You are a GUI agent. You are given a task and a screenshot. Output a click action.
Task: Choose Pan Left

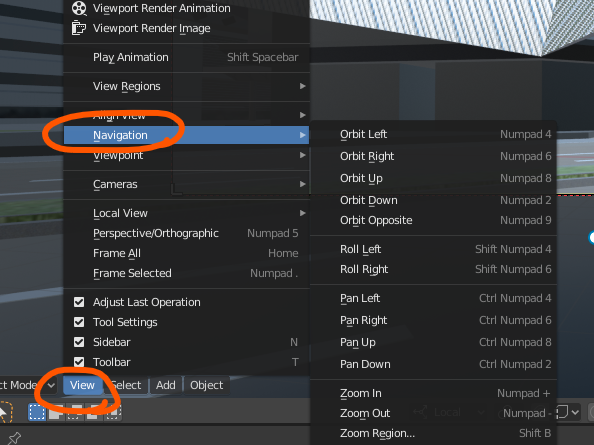pos(433,298)
